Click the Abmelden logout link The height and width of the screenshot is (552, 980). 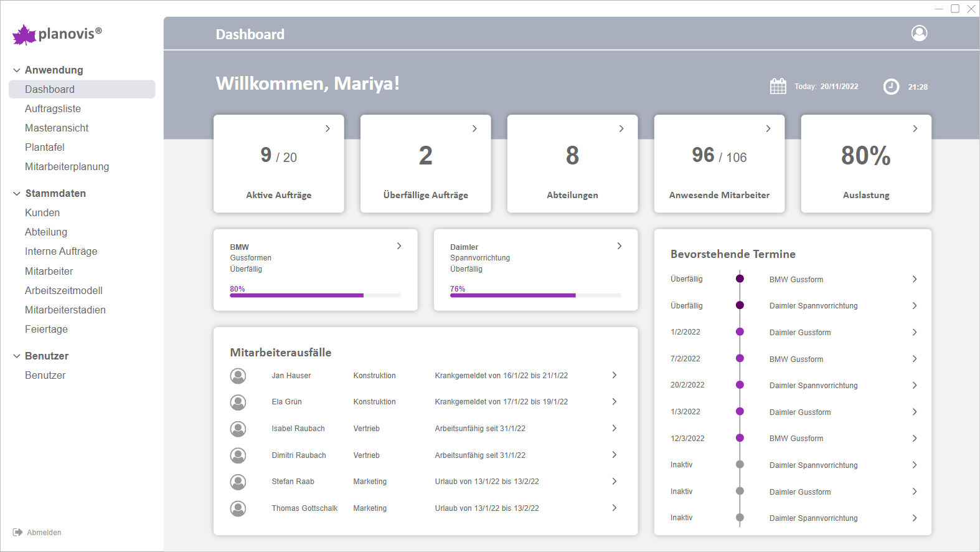coord(44,533)
